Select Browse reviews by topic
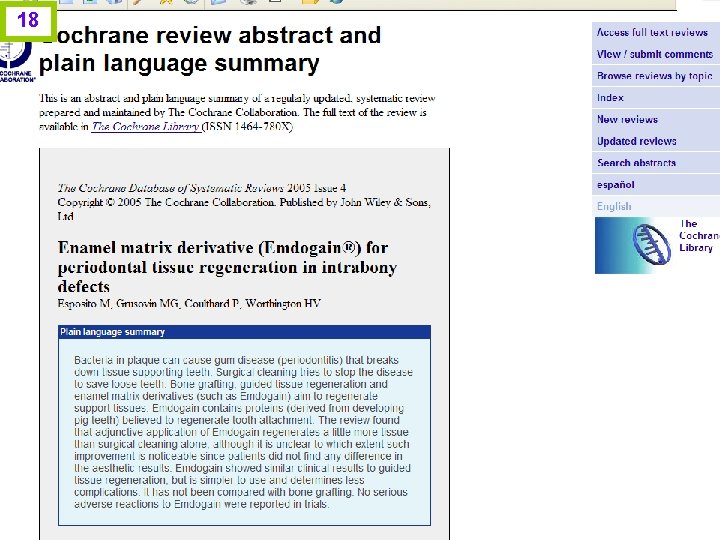This screenshot has height=540, width=720. pyautogui.click(x=655, y=76)
